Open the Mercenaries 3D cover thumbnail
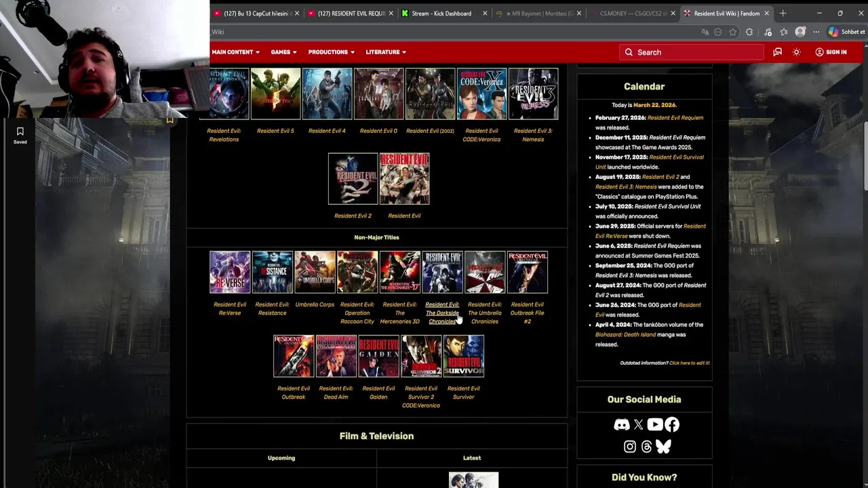Viewport: 868px width, 488px height. pos(400,272)
